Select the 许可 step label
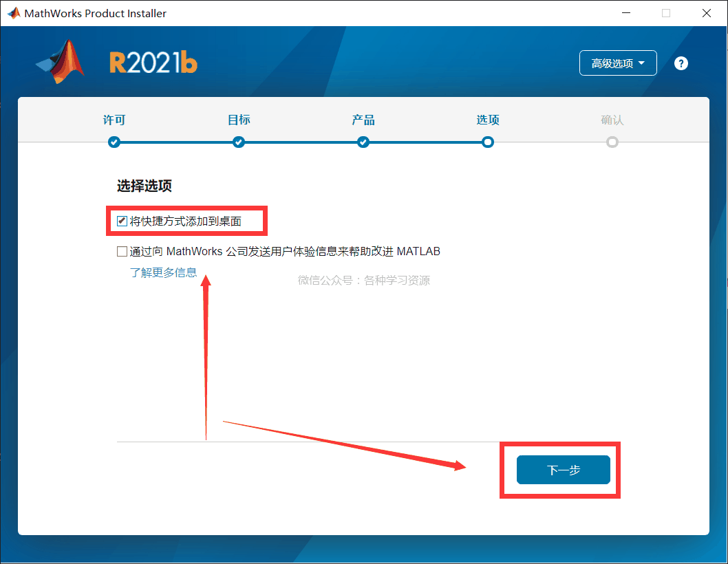This screenshot has height=564, width=728. [x=114, y=120]
